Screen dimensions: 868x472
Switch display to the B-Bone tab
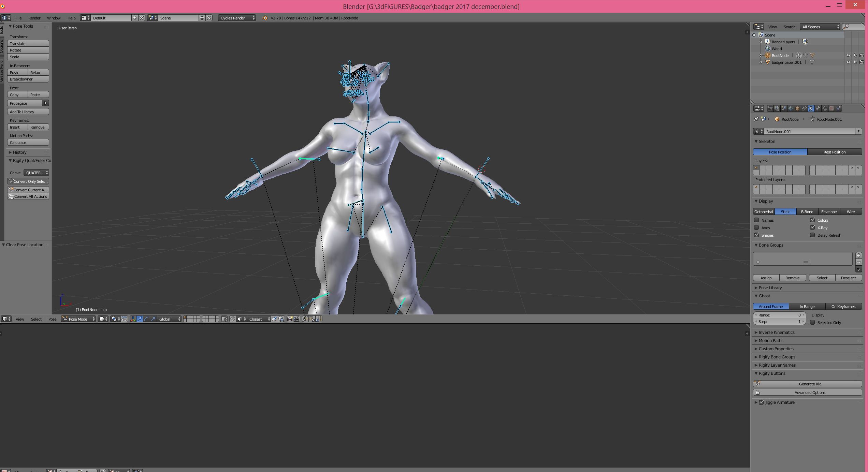pyautogui.click(x=807, y=212)
